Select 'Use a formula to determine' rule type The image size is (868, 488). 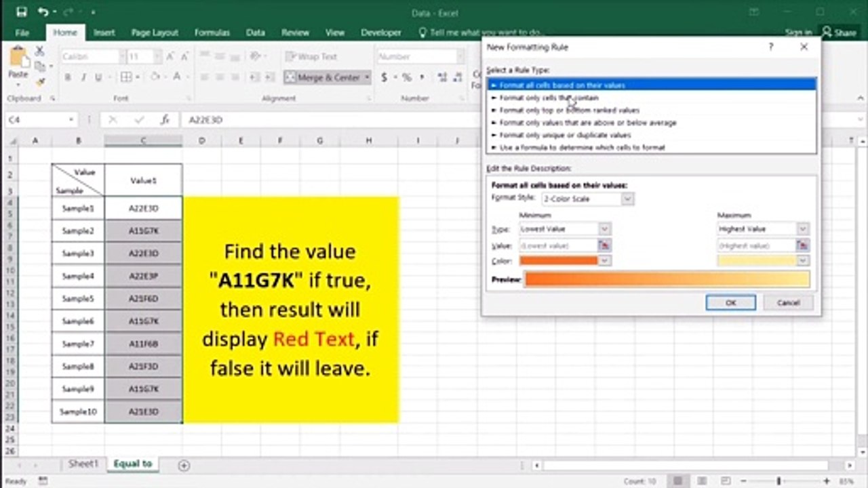click(652, 147)
